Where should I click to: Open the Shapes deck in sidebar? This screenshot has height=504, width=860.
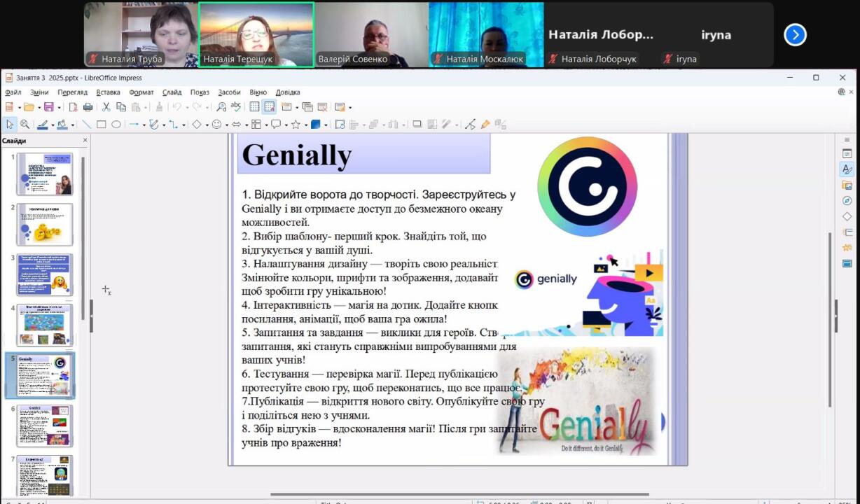point(847,216)
